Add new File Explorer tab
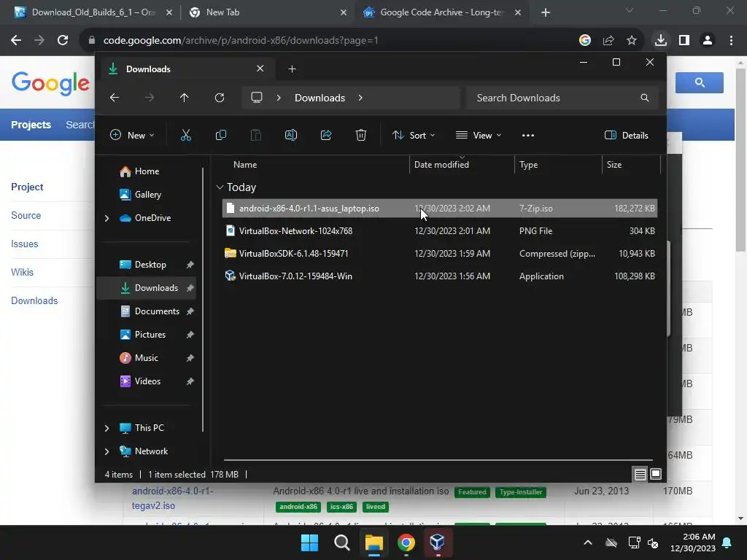This screenshot has height=560, width=747. [292, 69]
